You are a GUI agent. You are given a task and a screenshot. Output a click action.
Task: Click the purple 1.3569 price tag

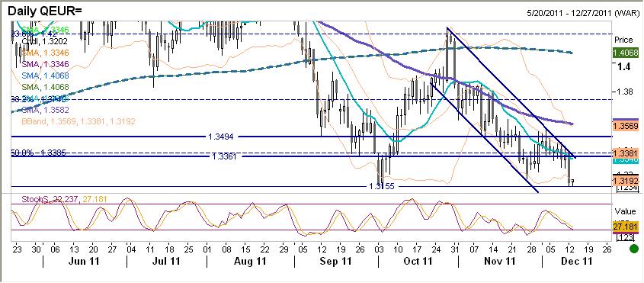(x=626, y=126)
